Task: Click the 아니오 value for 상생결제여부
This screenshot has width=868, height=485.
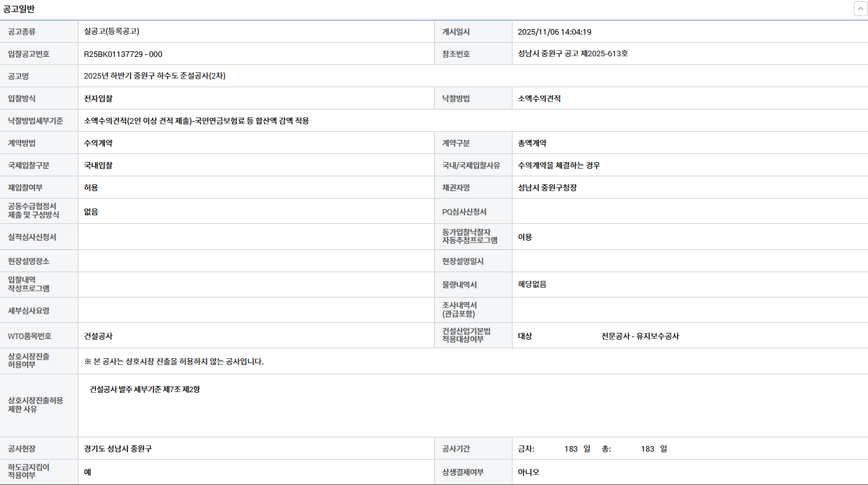Action: point(529,472)
